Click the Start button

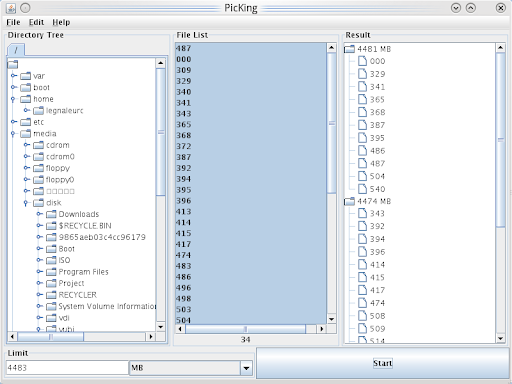383,363
